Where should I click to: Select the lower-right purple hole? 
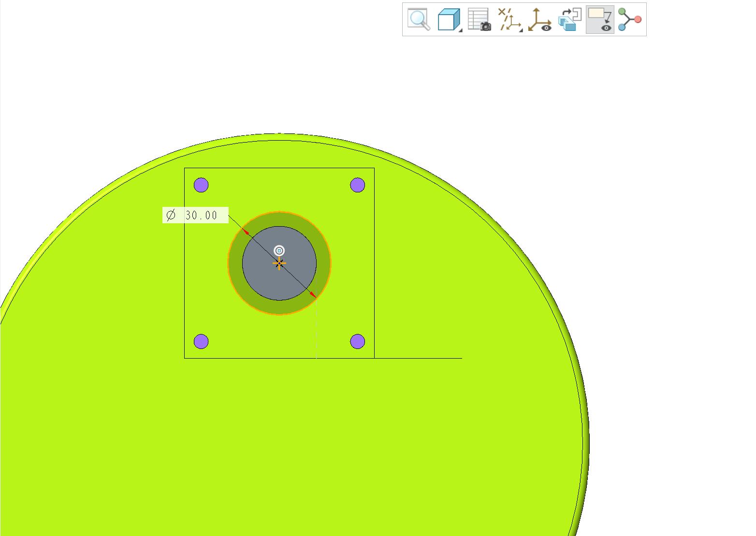click(x=357, y=342)
